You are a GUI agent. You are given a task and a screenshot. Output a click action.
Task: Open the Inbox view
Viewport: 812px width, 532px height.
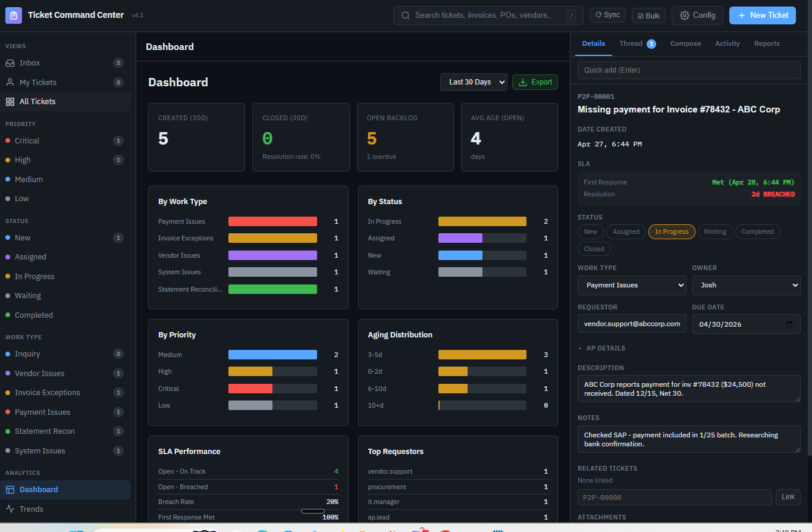click(x=65, y=63)
